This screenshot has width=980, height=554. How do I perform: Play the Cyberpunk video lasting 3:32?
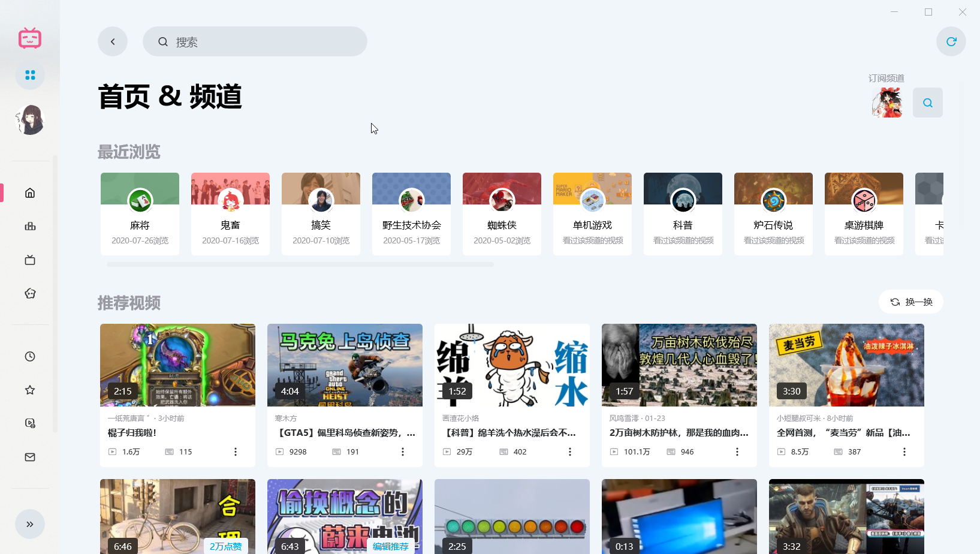coord(846,516)
